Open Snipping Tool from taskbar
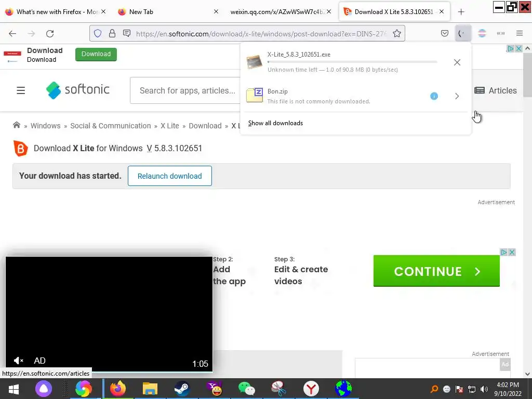Image resolution: width=532 pixels, height=399 pixels. 278,389
